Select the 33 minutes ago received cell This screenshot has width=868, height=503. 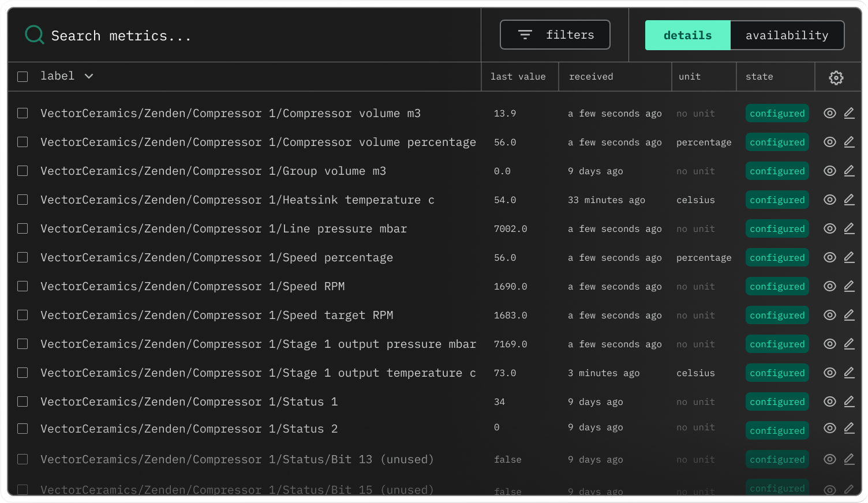pyautogui.click(x=606, y=200)
